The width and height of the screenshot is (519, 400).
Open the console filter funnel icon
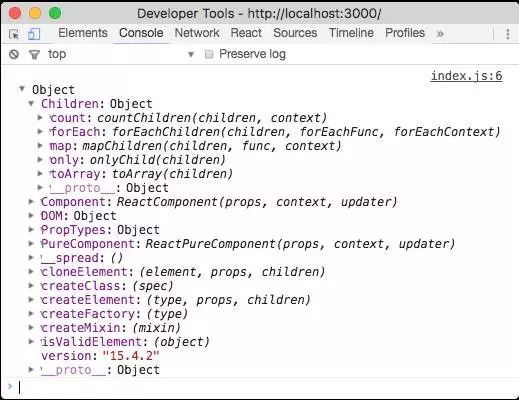point(34,54)
